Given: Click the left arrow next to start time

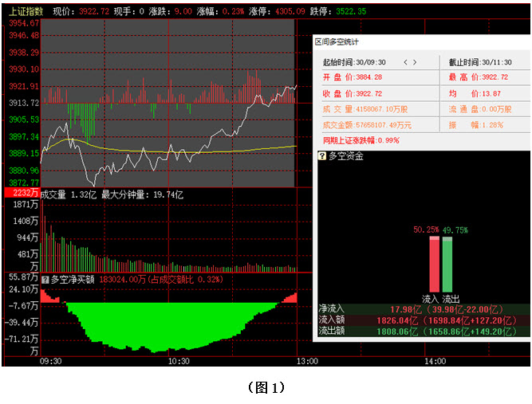Looking at the screenshot, I should tap(405, 61).
